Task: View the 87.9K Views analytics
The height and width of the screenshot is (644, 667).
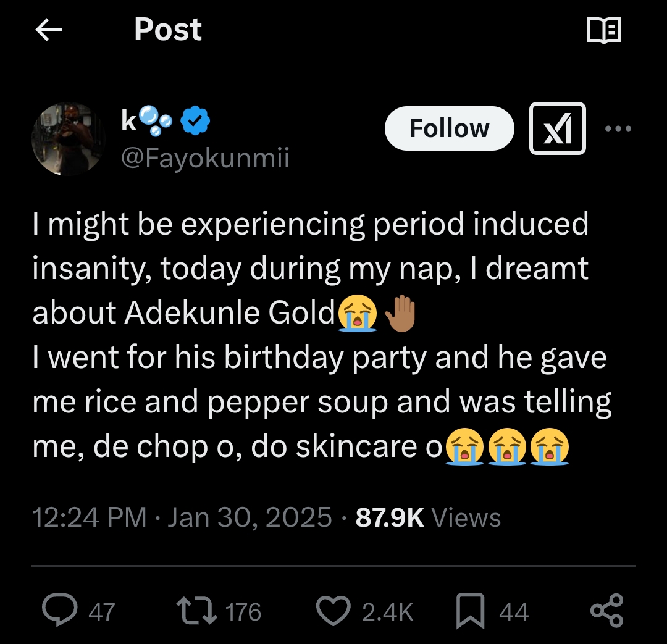Action: [428, 517]
